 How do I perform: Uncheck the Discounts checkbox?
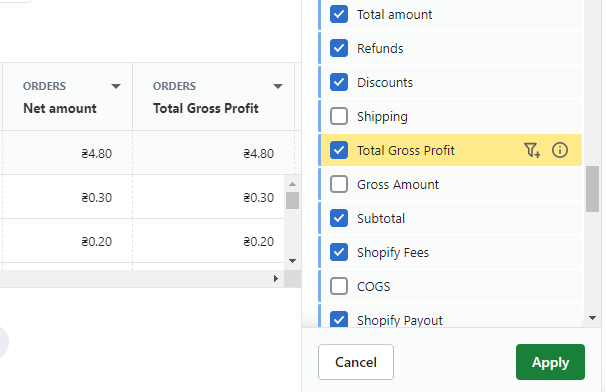339,82
